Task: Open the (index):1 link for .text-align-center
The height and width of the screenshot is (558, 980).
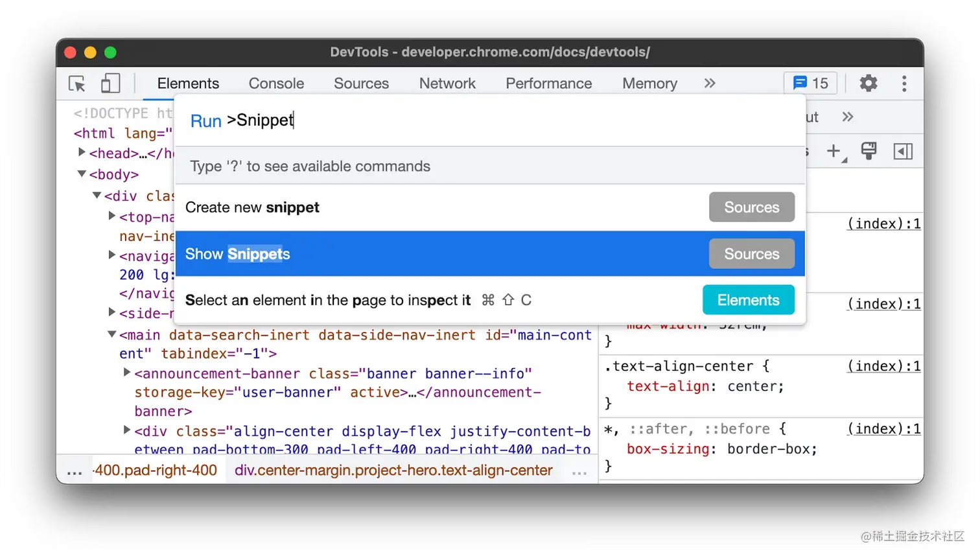Action: click(883, 366)
